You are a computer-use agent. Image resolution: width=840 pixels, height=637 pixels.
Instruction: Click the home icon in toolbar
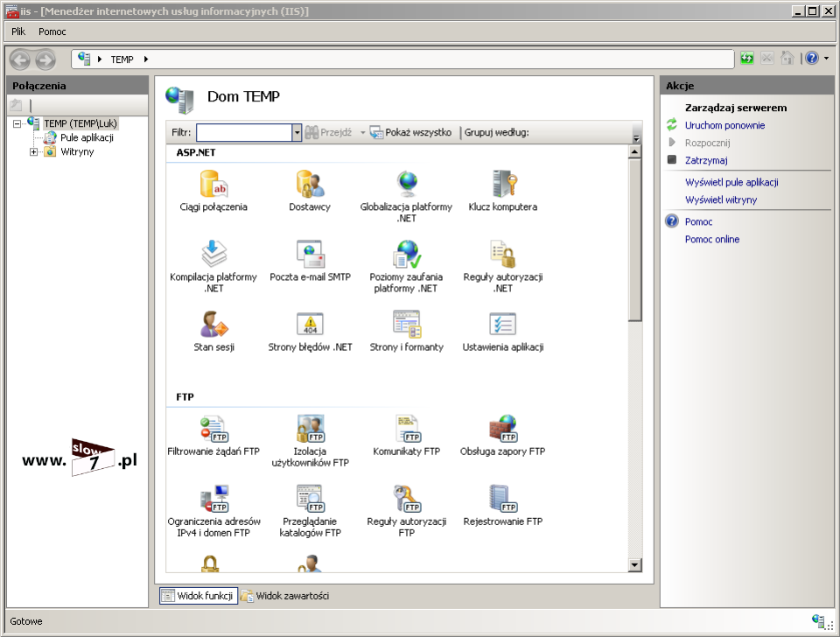(787, 58)
